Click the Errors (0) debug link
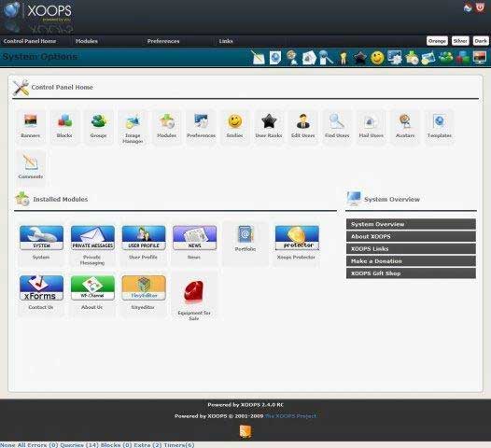 43,445
